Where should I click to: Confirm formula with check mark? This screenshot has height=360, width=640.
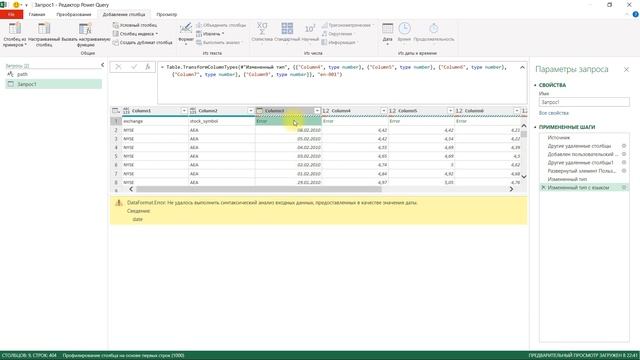coord(134,67)
